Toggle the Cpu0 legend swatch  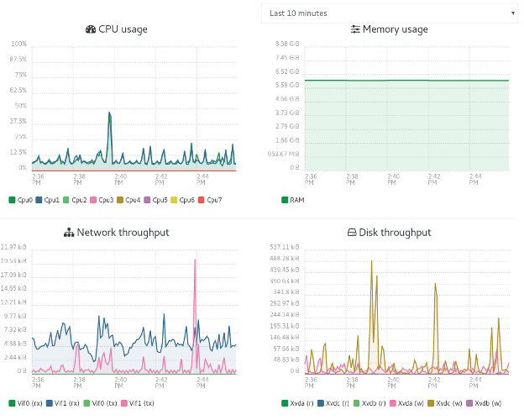coord(12,200)
